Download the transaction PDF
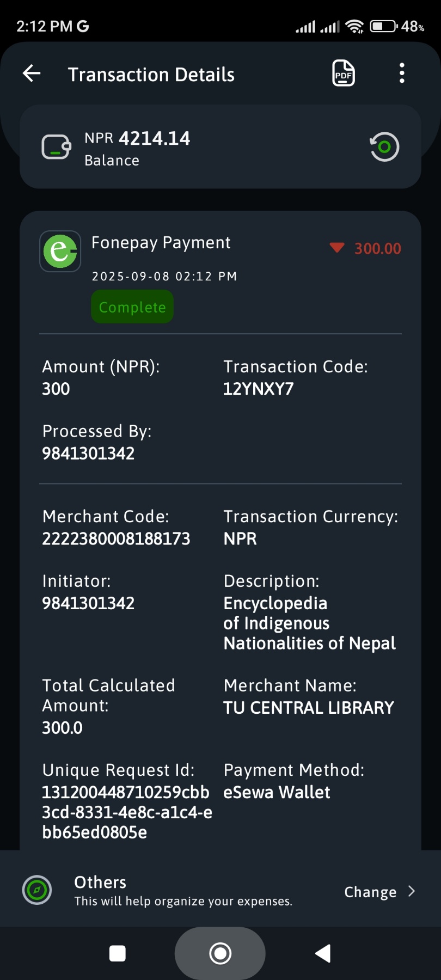 [344, 73]
